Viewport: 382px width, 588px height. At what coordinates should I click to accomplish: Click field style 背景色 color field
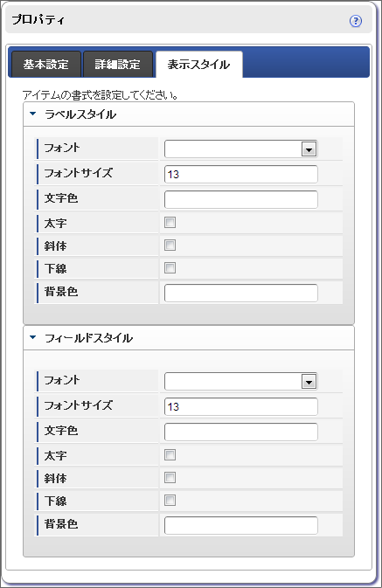[x=241, y=525]
